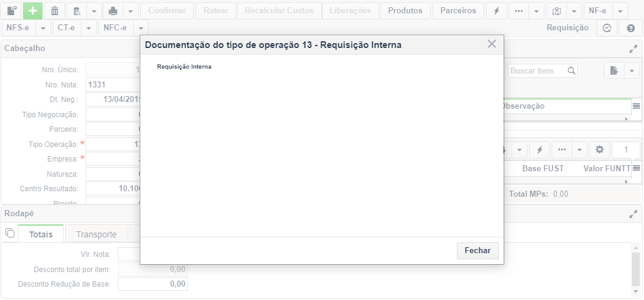Screen dimensions: 644x300
Task: Switch to the Transporte tab
Action: pyautogui.click(x=97, y=234)
